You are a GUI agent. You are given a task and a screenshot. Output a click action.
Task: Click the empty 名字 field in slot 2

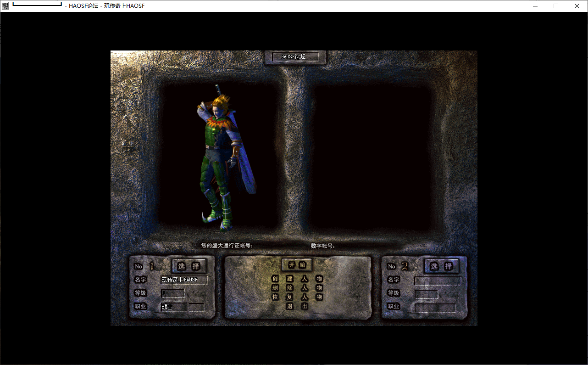[438, 281]
